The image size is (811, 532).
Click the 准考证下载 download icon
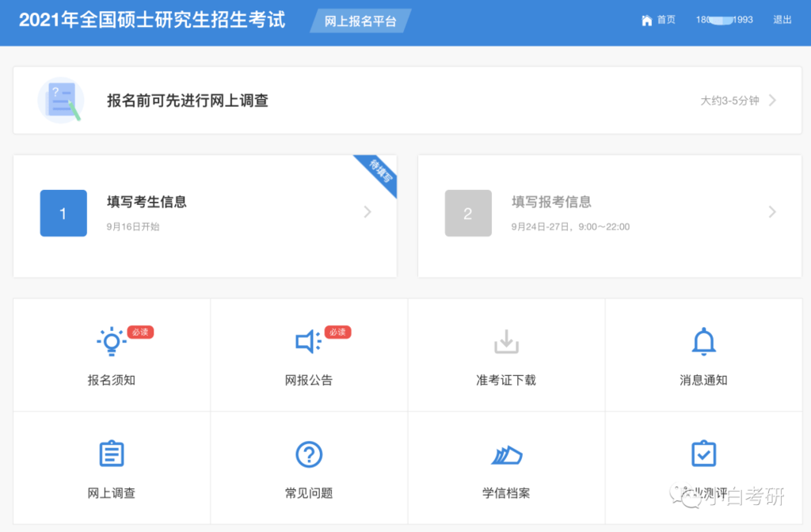tap(506, 341)
